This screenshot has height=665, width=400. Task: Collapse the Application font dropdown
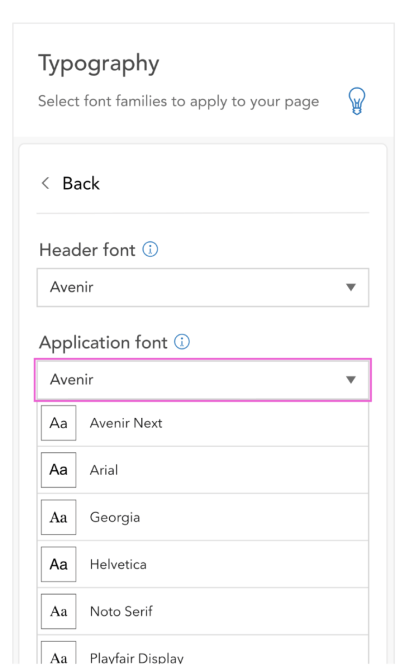click(x=203, y=380)
